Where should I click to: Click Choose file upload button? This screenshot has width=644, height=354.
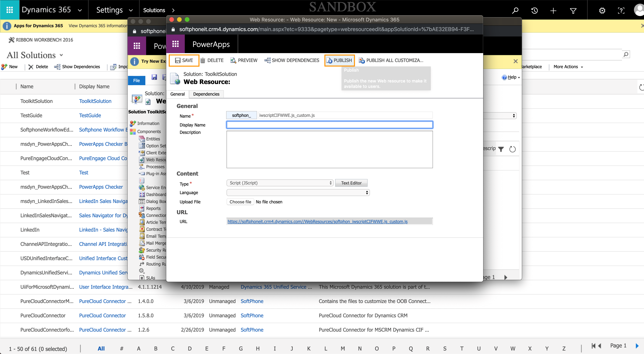(x=240, y=202)
